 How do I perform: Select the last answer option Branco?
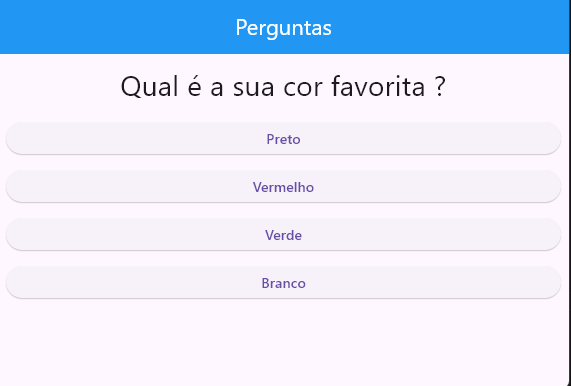click(x=283, y=283)
